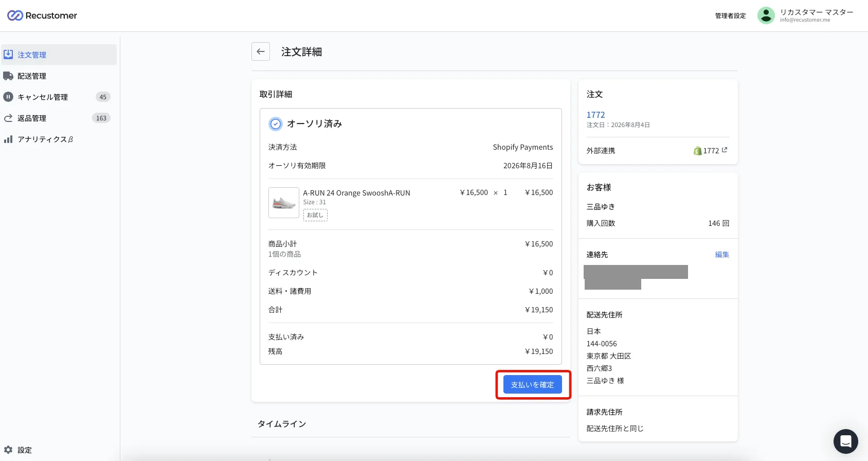Click the 合計 amount ¥19,150
The width and height of the screenshot is (868, 461).
tap(539, 310)
